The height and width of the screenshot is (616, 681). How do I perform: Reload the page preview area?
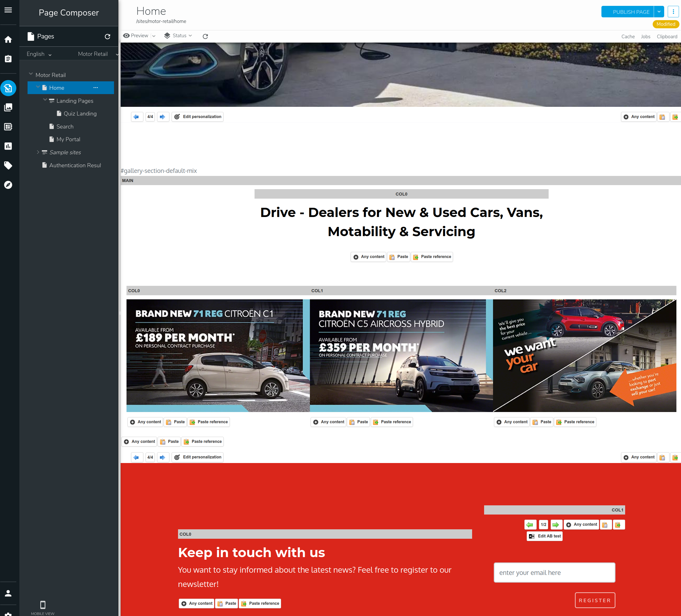[x=205, y=36]
